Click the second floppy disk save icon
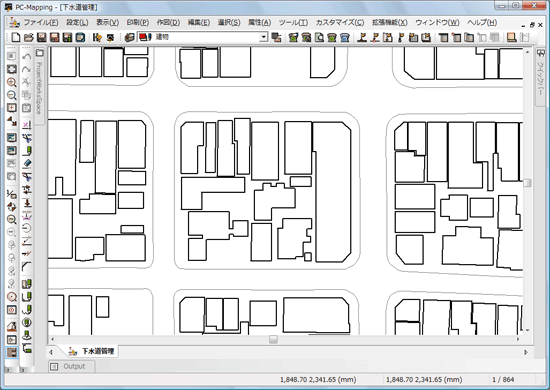This screenshot has width=550, height=390. [54, 37]
